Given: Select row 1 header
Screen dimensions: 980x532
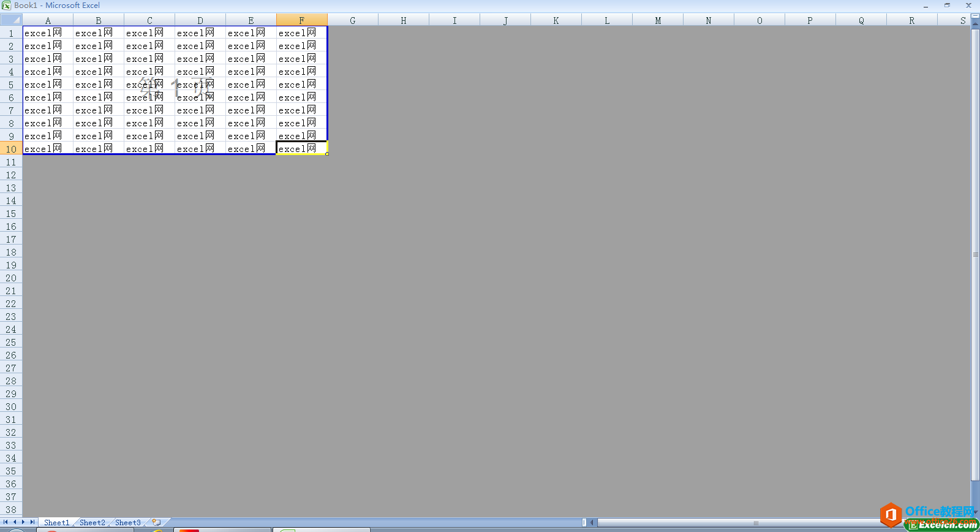Looking at the screenshot, I should [11, 33].
